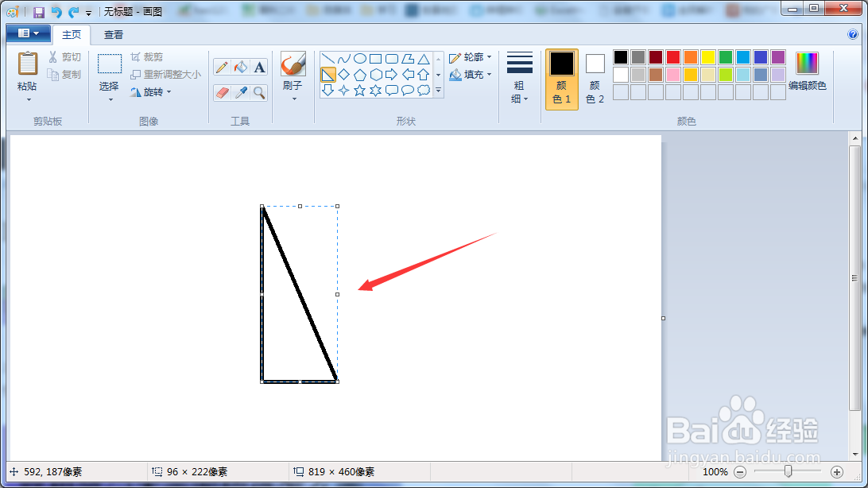
Task: Switch to the View ribbon tab
Action: click(114, 35)
